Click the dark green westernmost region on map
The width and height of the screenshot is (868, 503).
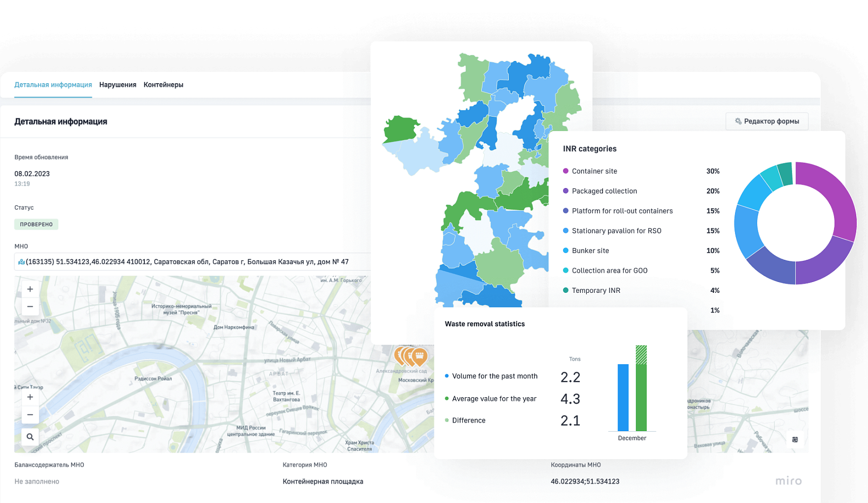pyautogui.click(x=400, y=129)
